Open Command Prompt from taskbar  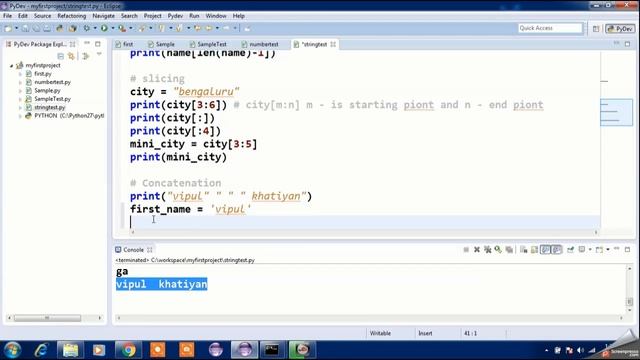click(272, 350)
